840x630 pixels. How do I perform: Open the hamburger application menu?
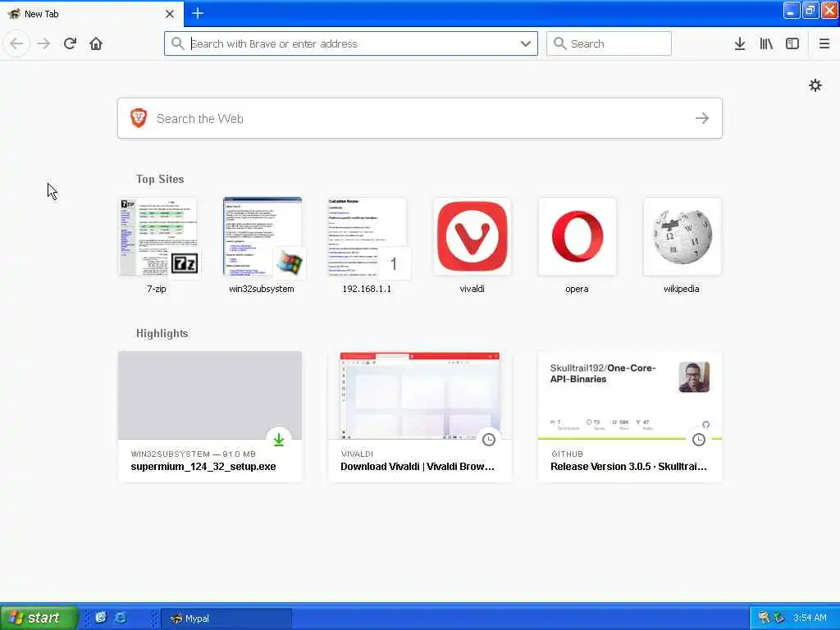824,43
